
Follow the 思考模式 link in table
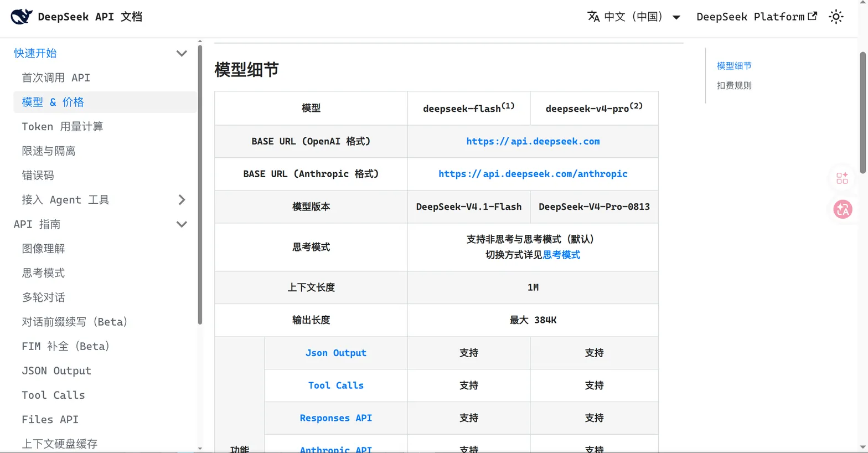pyautogui.click(x=561, y=255)
